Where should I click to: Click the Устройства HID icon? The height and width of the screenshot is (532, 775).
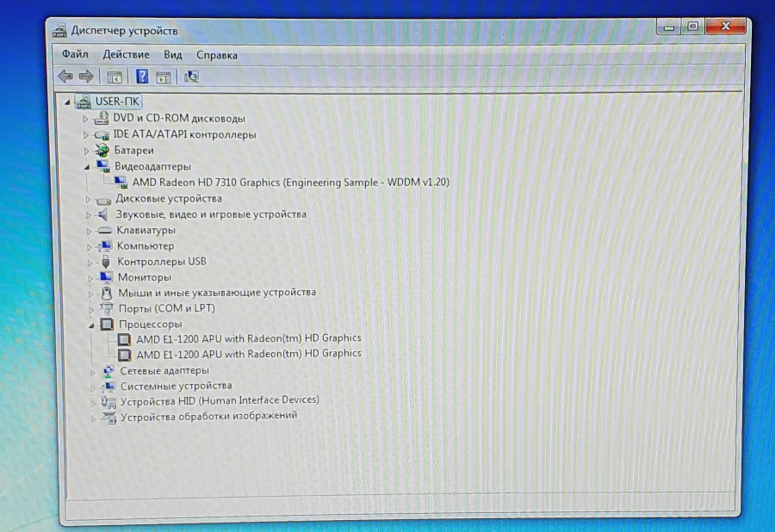point(108,402)
